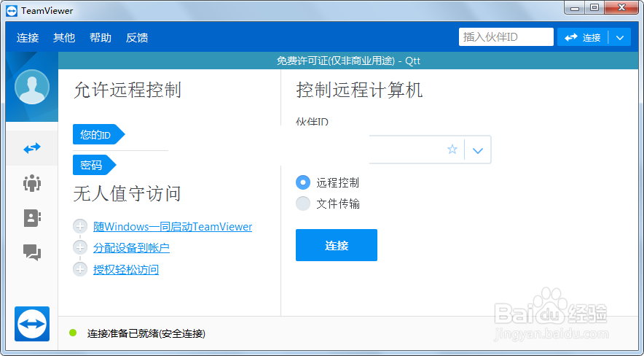Screen dimensions: 644x356
Task: Click the TeamViewer logo at bottom left
Action: pyautogui.click(x=32, y=324)
